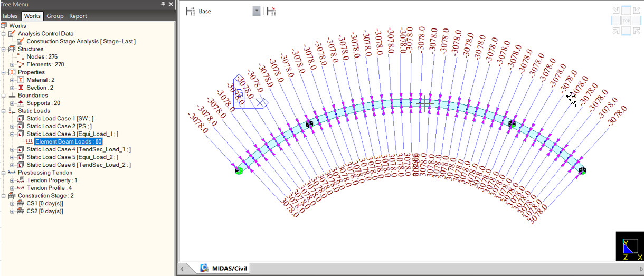644x276 pixels.
Task: Click the green support node at the beam's left end
Action: 239,170
